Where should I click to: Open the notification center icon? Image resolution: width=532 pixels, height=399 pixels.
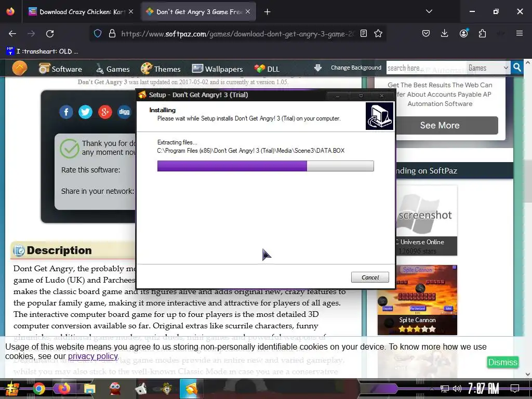[x=515, y=389]
